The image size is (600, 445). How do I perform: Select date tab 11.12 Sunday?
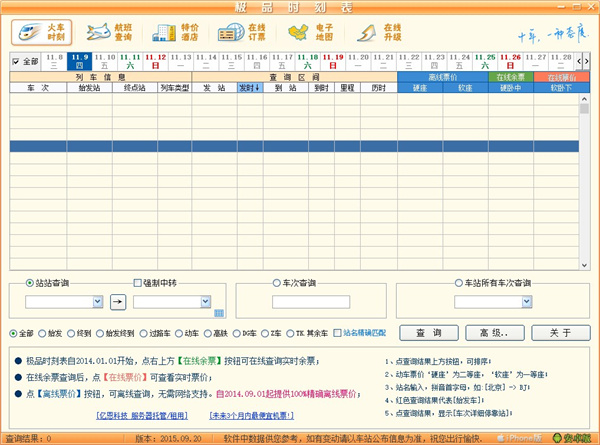[155, 61]
